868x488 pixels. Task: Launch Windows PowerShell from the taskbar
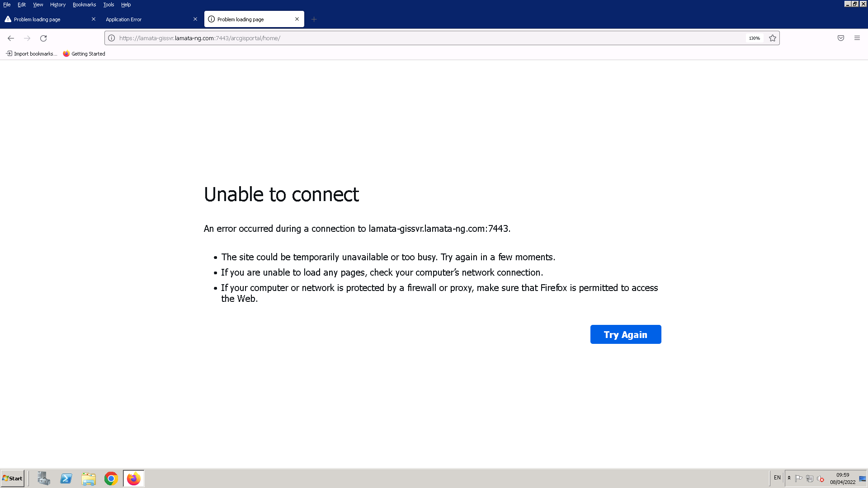[66, 478]
